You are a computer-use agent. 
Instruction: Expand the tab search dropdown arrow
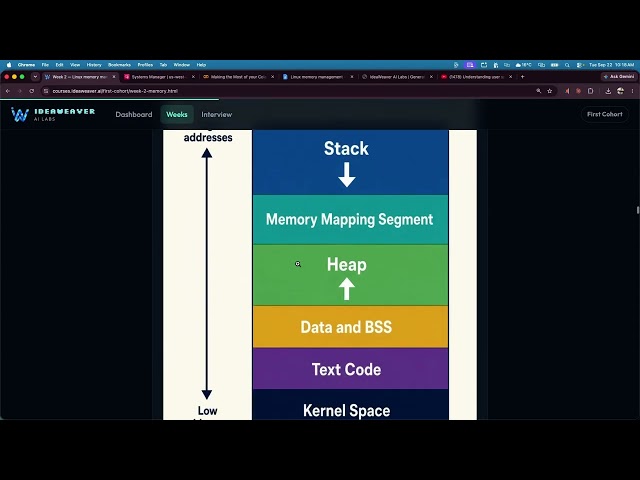click(x=35, y=77)
